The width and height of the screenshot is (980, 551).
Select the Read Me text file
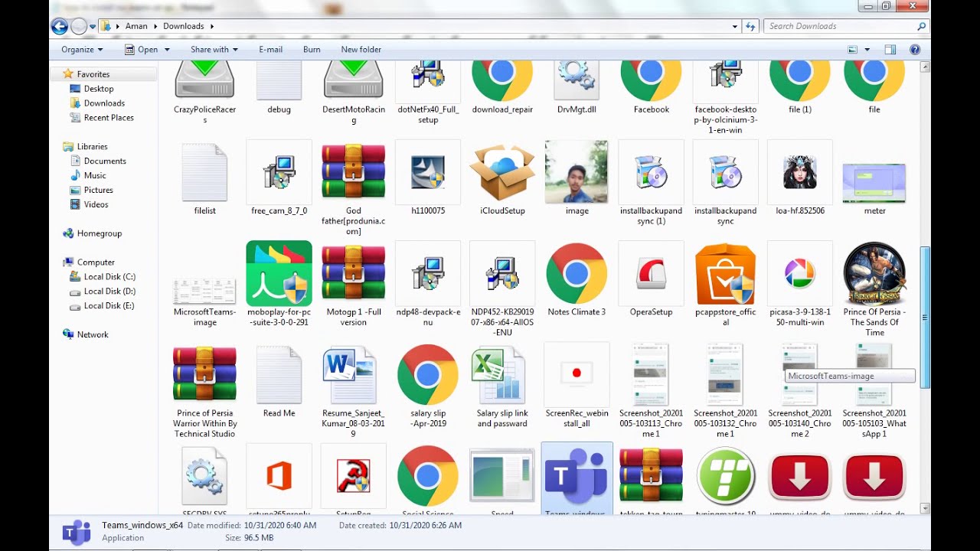click(x=279, y=374)
